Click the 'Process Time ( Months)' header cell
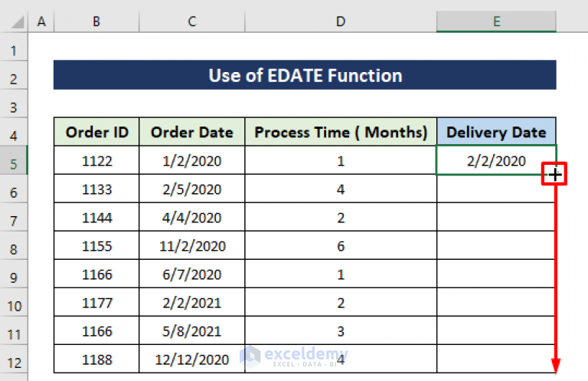 pyautogui.click(x=341, y=132)
